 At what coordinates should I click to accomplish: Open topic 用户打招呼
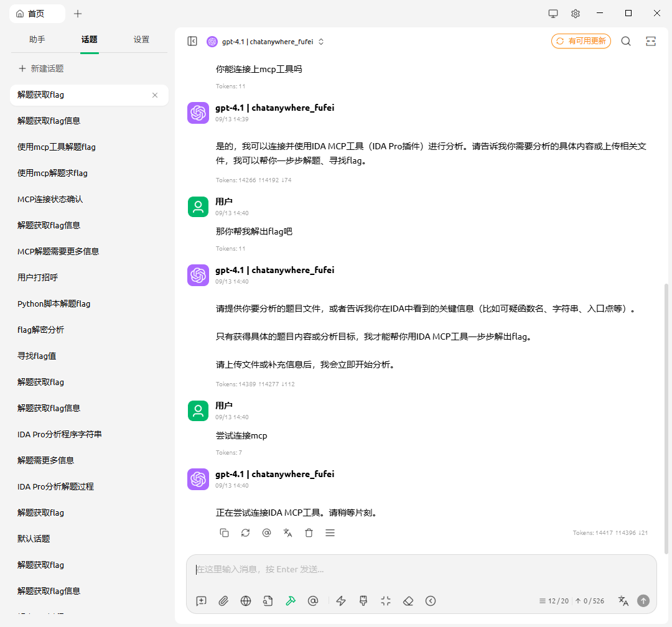[89, 277]
